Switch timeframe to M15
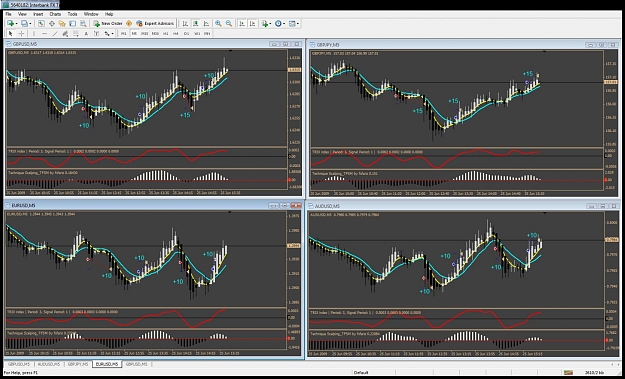The width and height of the screenshot is (625, 379). (145, 33)
